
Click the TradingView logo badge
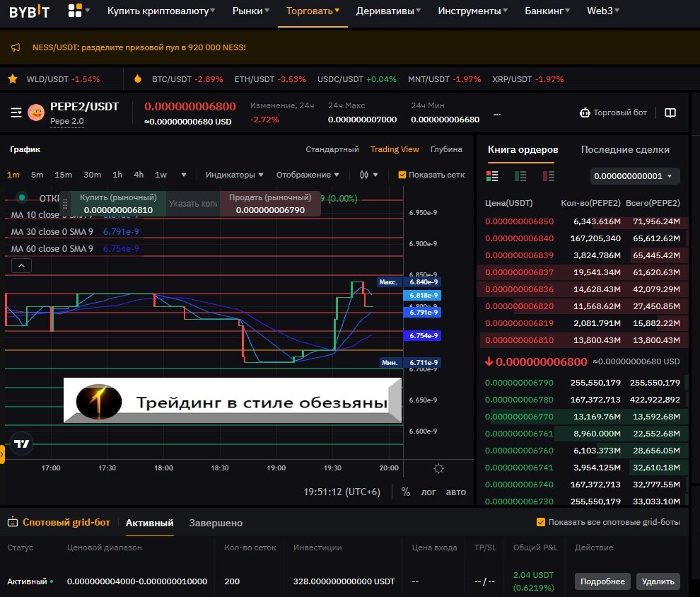21,444
